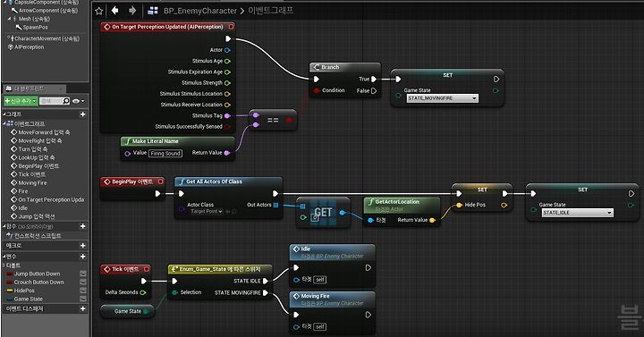Image resolution: width=644 pixels, height=337 pixels.
Task: Add a new macro with 매크로 plus button
Action: point(82,246)
